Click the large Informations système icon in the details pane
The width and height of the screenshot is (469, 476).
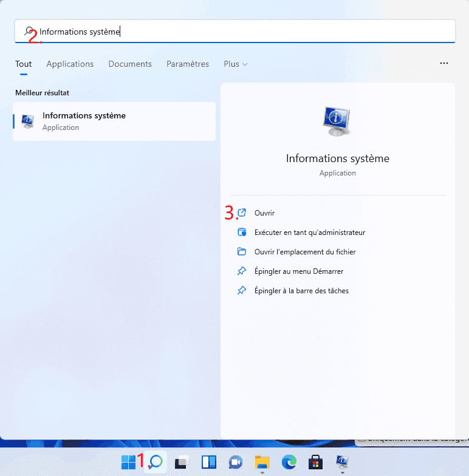tap(337, 121)
